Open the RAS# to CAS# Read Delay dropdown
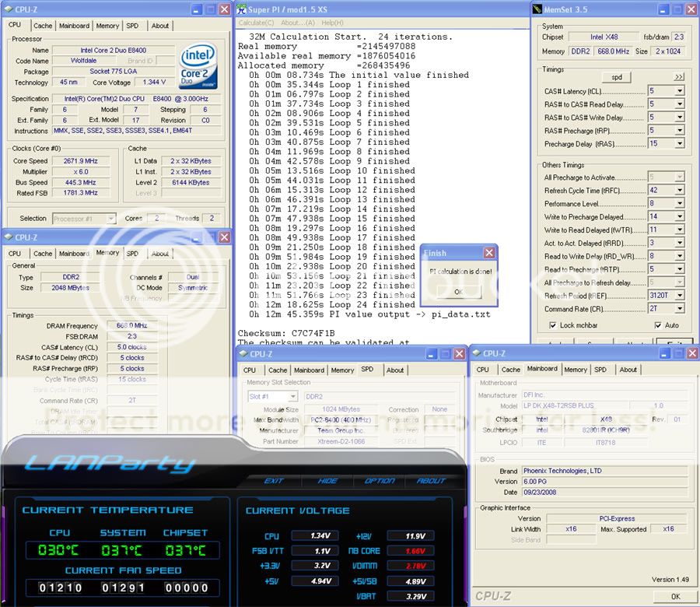The image size is (700, 607). coord(680,104)
